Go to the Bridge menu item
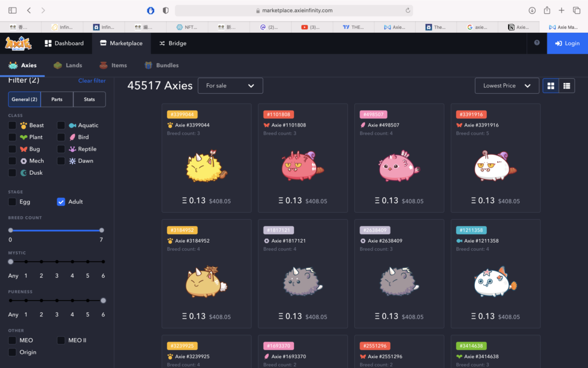The width and height of the screenshot is (588, 368). (172, 43)
